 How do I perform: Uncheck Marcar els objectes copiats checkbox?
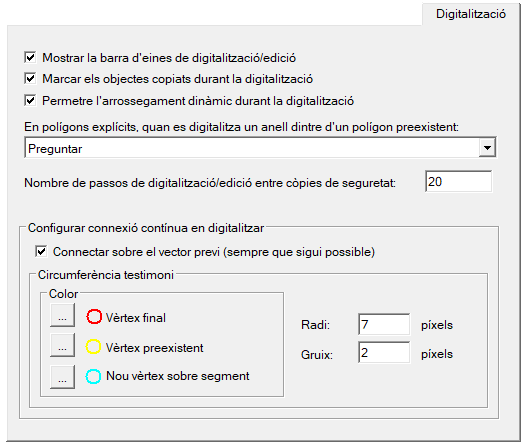pos(30,78)
